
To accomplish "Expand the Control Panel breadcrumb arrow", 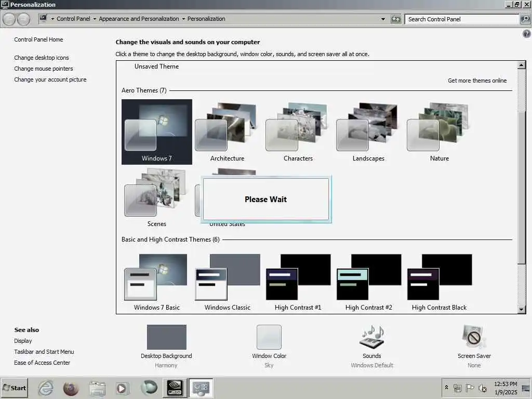I will 95,19.
